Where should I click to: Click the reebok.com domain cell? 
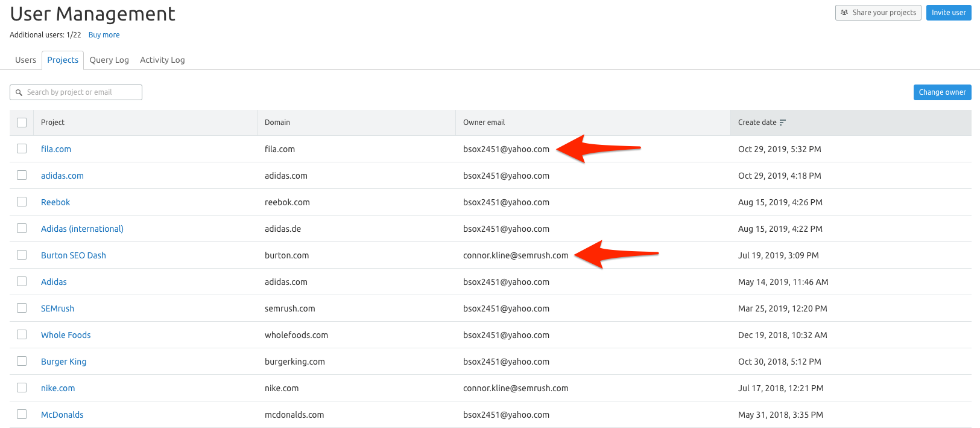[x=287, y=202]
